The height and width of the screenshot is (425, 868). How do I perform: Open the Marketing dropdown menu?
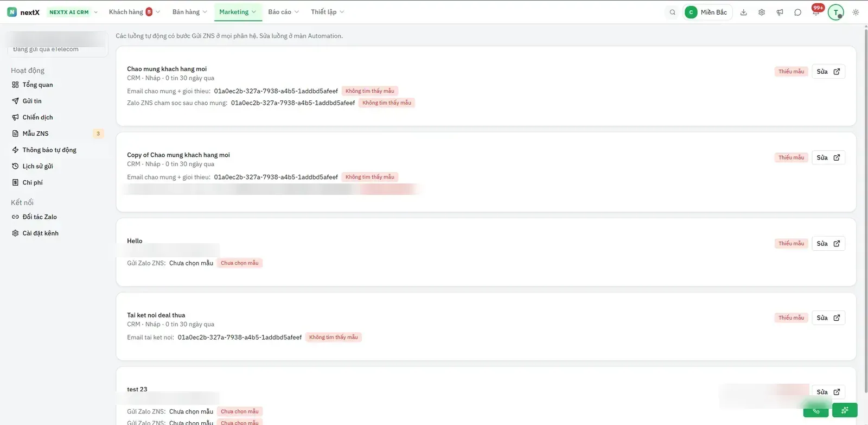point(238,12)
